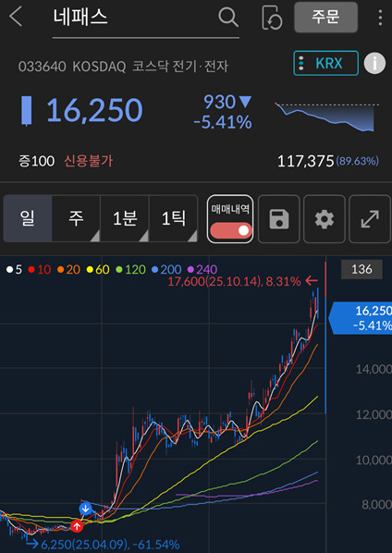The width and height of the screenshot is (392, 553).
Task: Tap the 136 candle count box
Action: click(x=361, y=269)
